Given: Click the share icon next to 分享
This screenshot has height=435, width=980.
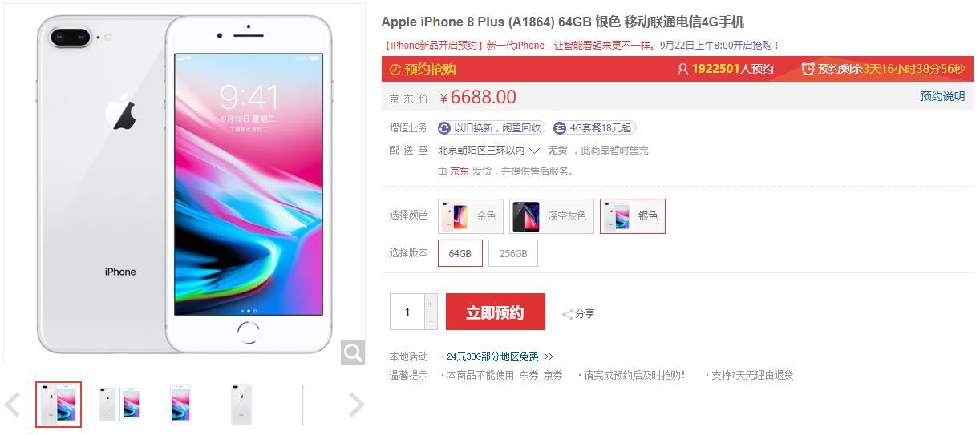Looking at the screenshot, I should 567,314.
